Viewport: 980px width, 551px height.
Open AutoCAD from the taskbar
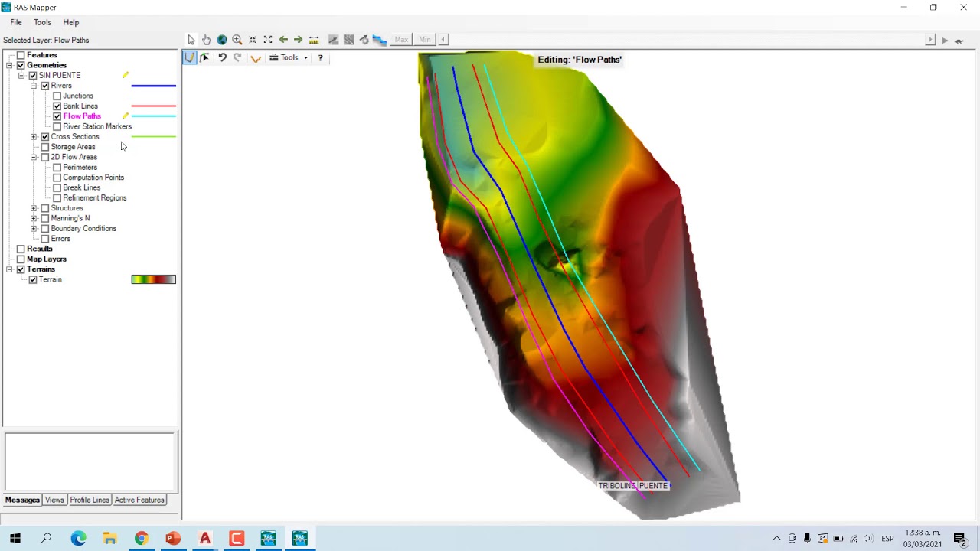[x=205, y=539]
